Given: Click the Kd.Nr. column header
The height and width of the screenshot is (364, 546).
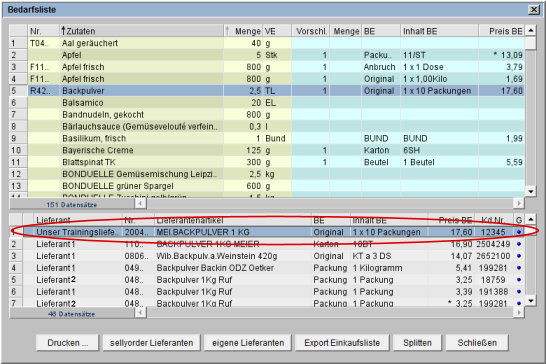Looking at the screenshot, I should [x=494, y=220].
